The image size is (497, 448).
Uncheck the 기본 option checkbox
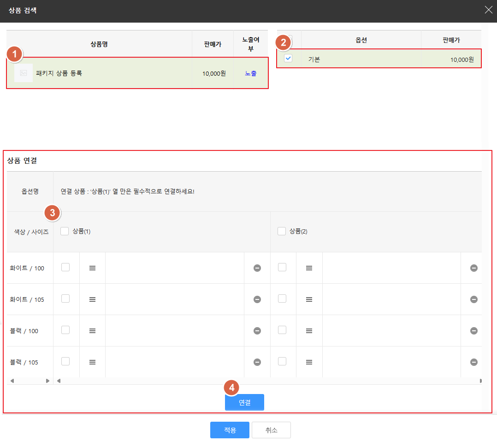coord(288,59)
